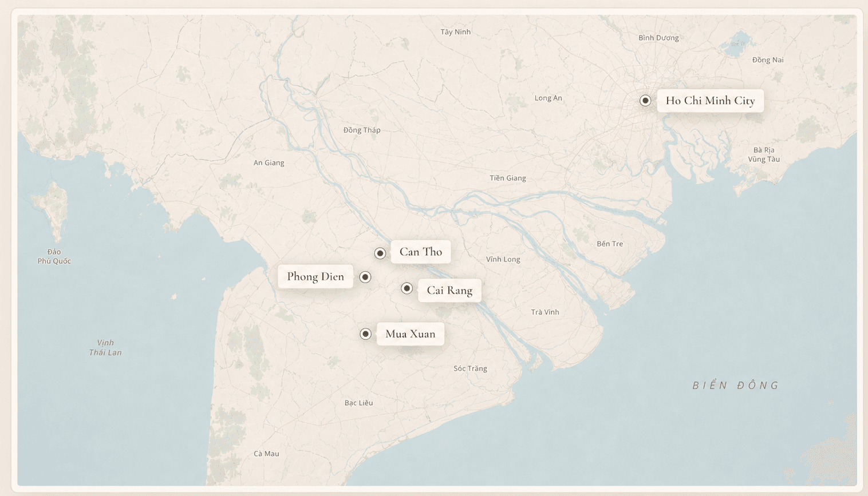Viewport: 868px width, 496px height.
Task: Click the Trà Vinh map label
Action: click(545, 312)
